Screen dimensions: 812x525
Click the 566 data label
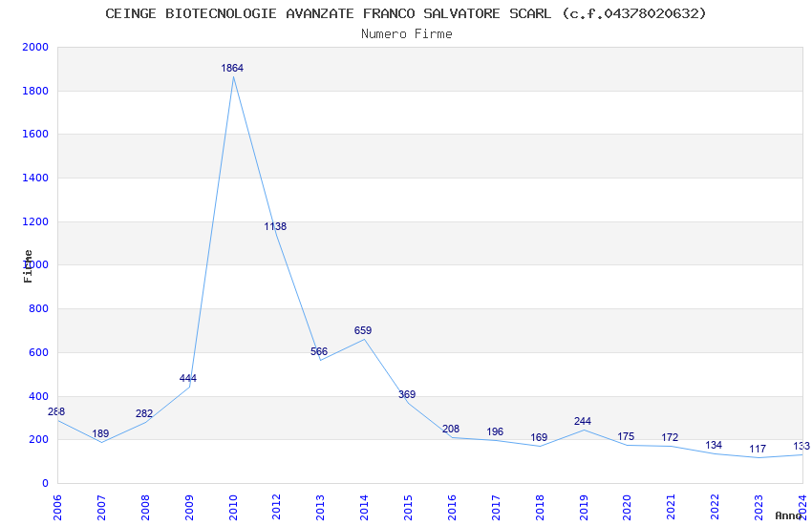pos(319,351)
